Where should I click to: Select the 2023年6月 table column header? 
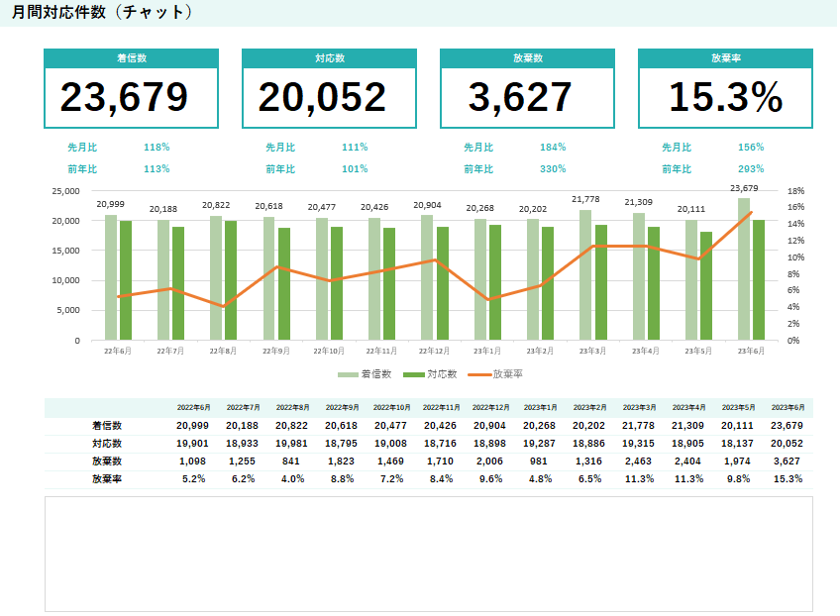point(787,407)
